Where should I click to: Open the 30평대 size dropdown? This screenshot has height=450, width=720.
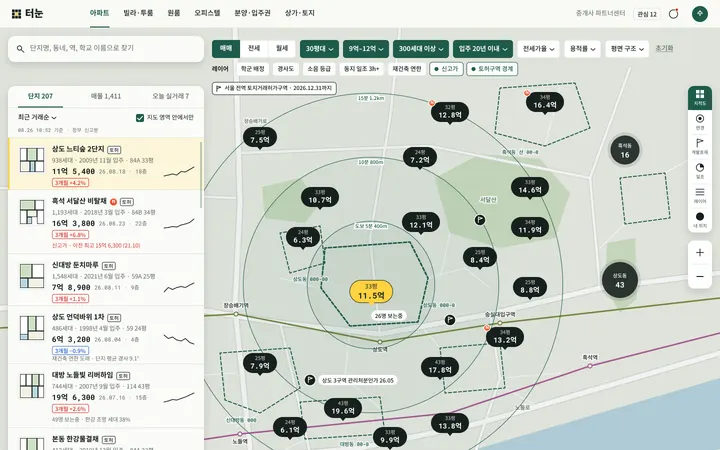[319, 49]
